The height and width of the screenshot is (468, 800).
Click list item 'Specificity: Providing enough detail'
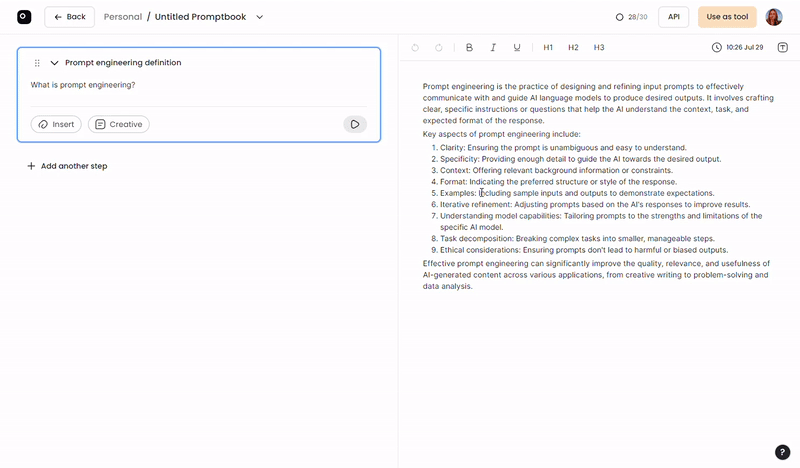point(581,159)
